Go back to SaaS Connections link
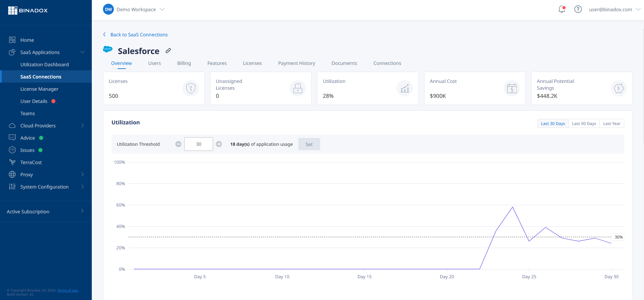 [x=139, y=35]
